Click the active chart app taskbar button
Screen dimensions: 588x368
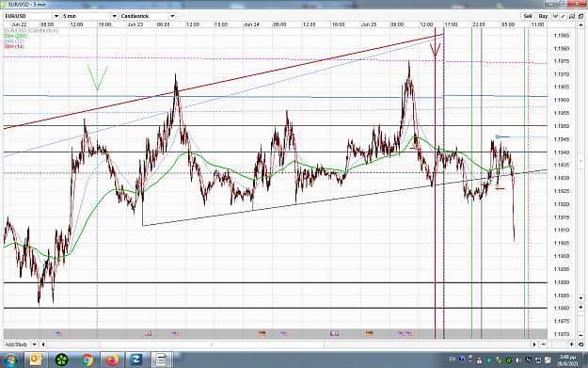tap(161, 360)
